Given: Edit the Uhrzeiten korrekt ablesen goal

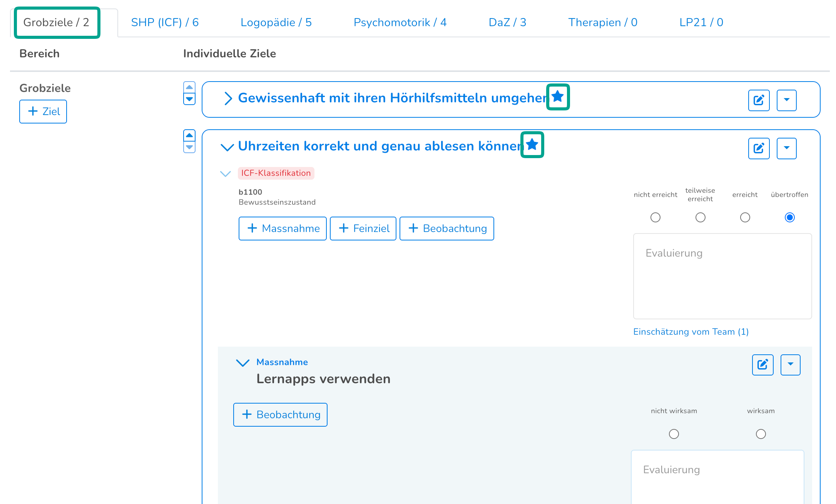Looking at the screenshot, I should coord(758,148).
